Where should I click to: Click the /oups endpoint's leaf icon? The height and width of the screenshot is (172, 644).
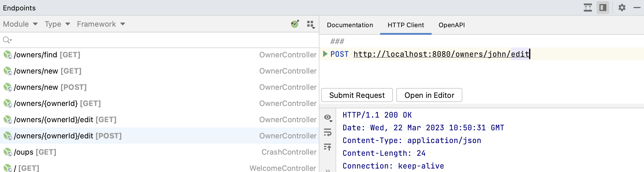[8, 152]
